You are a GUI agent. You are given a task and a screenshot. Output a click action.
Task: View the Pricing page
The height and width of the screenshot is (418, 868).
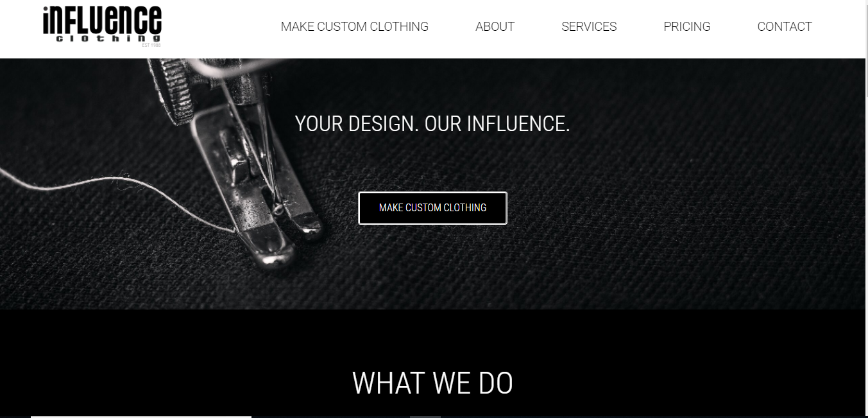pos(687,26)
